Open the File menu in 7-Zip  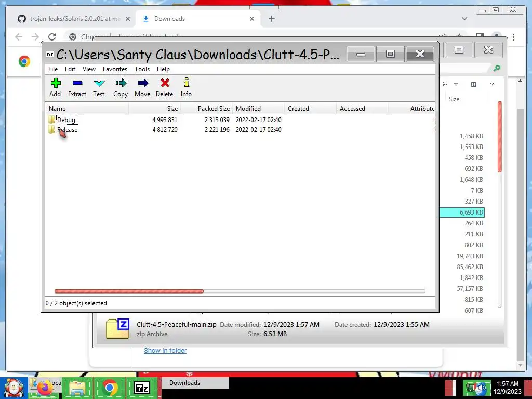pyautogui.click(x=53, y=69)
